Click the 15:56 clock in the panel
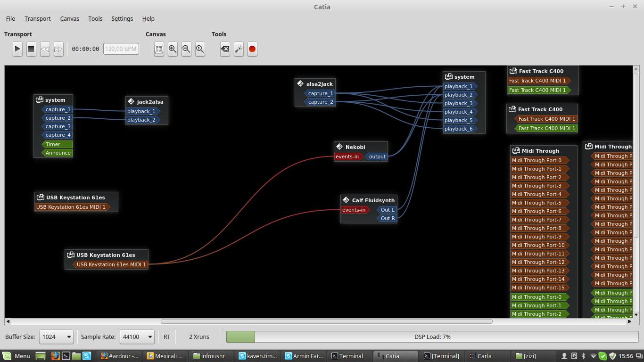 [x=625, y=356]
